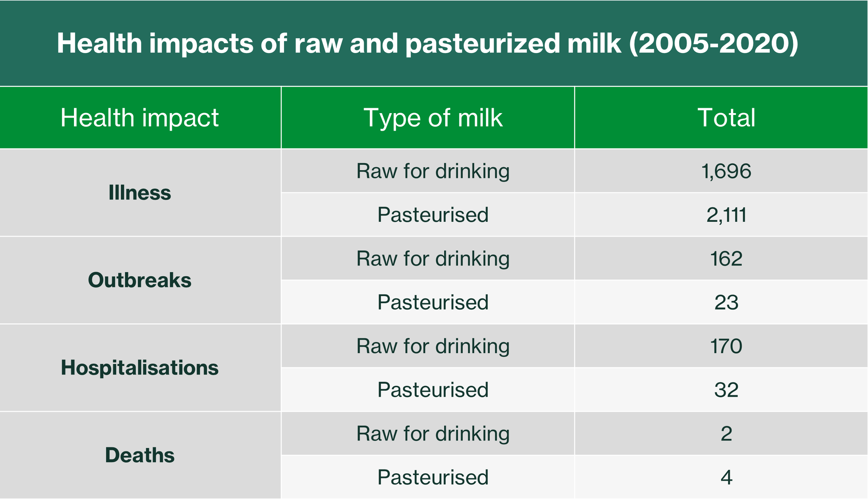Click the Deaths row label

click(140, 455)
